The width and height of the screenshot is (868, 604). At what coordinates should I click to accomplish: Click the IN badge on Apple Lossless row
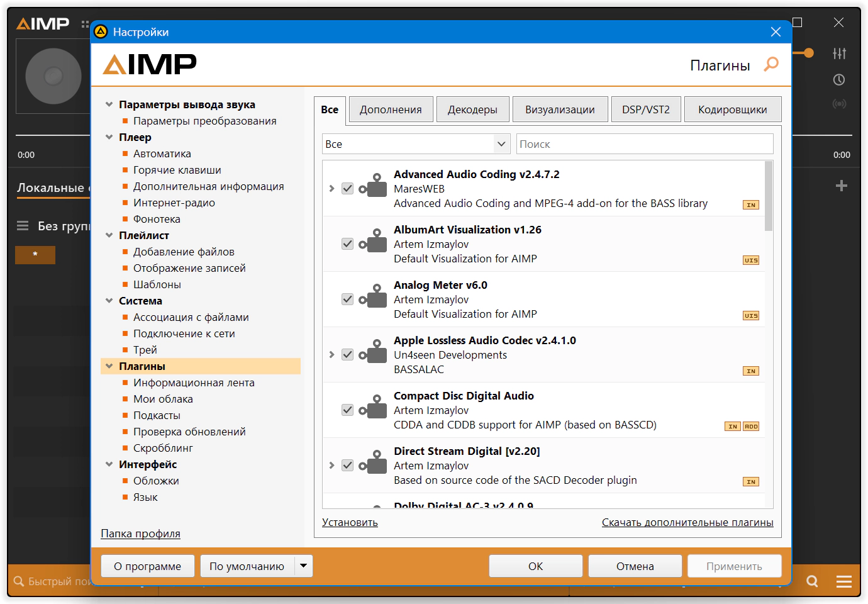click(x=751, y=371)
